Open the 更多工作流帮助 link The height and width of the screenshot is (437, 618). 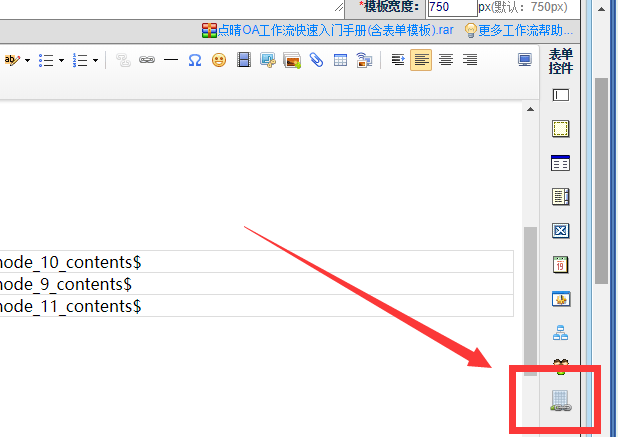tap(525, 30)
